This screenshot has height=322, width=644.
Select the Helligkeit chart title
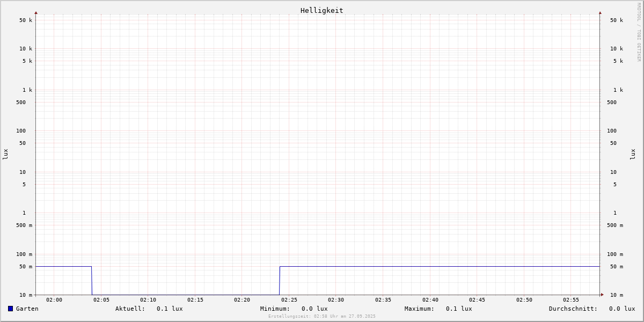pyautogui.click(x=321, y=10)
